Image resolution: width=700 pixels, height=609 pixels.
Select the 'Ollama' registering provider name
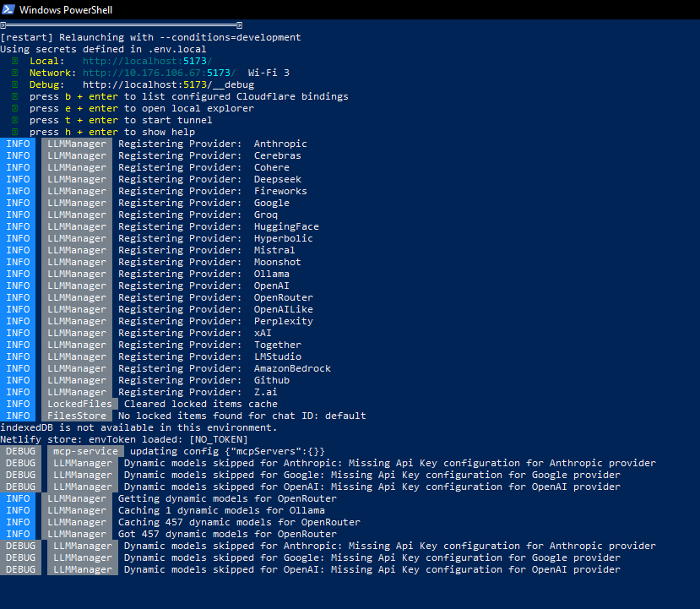pos(271,275)
